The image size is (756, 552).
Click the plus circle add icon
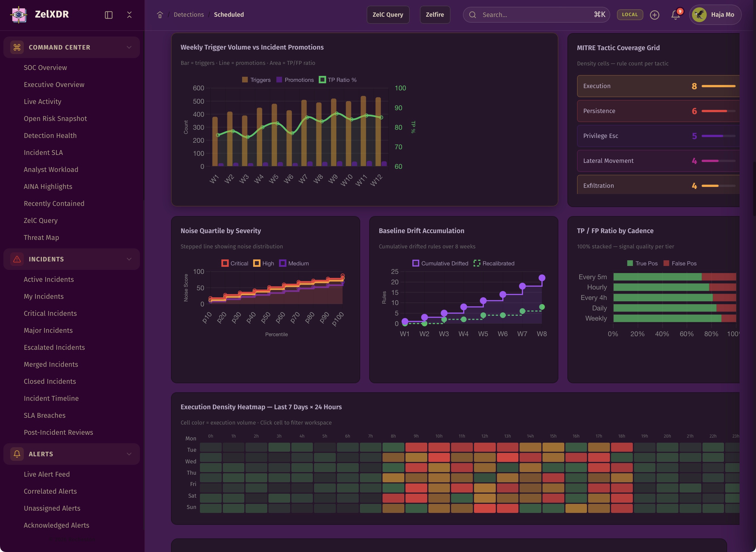coord(654,15)
